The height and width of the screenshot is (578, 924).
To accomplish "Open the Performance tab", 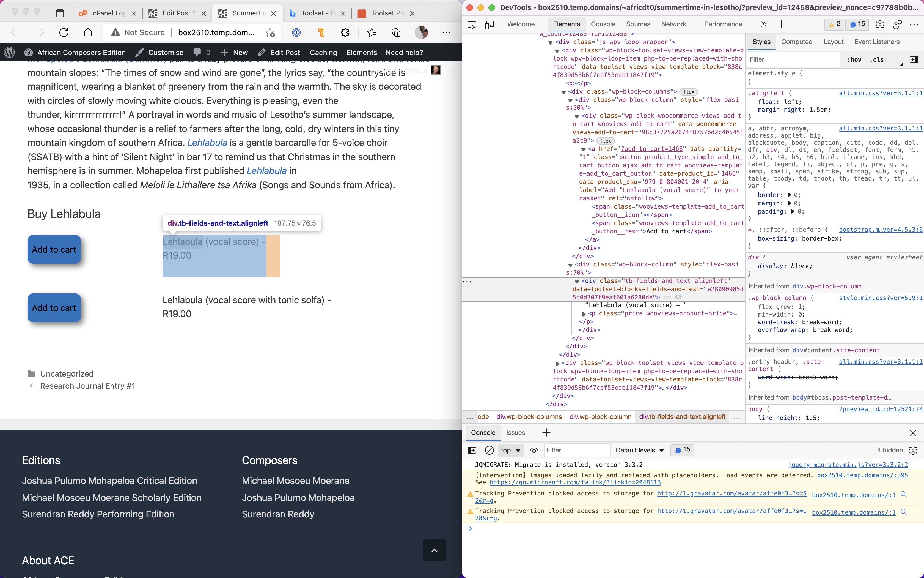I will coord(723,24).
